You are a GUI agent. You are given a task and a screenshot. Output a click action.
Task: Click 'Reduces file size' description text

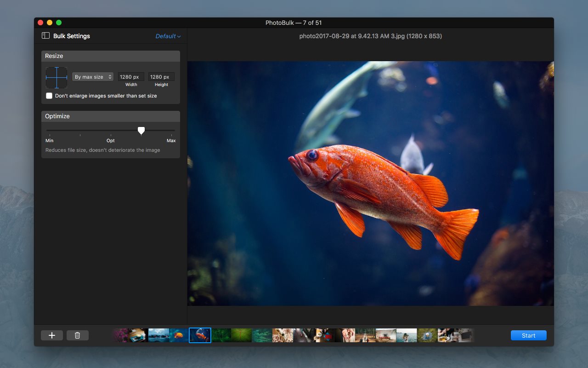coord(103,150)
